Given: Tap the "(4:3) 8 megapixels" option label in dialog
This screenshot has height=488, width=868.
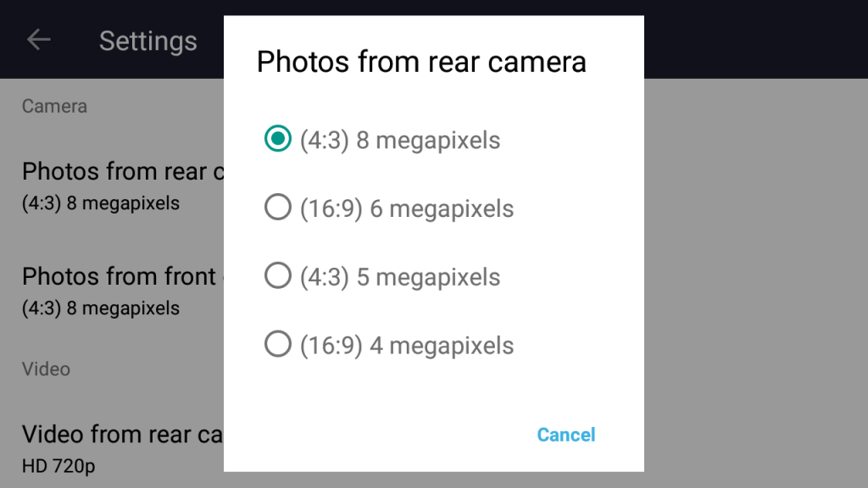Looking at the screenshot, I should (x=400, y=140).
